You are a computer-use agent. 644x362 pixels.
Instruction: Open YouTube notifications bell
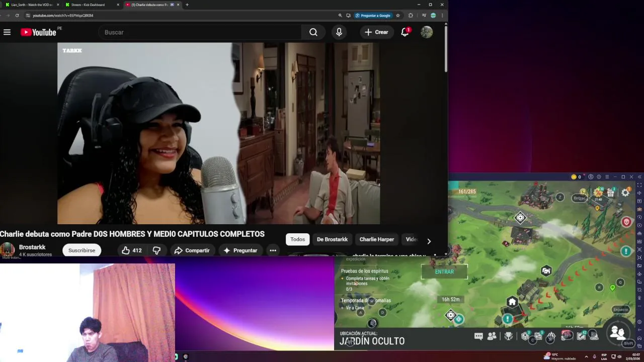point(405,32)
